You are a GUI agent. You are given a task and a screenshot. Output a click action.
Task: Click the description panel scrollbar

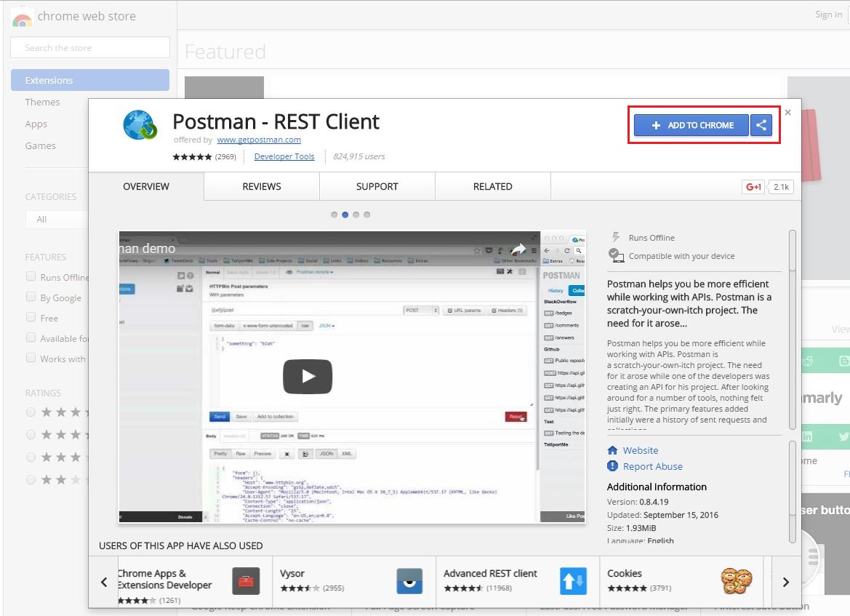(792, 329)
